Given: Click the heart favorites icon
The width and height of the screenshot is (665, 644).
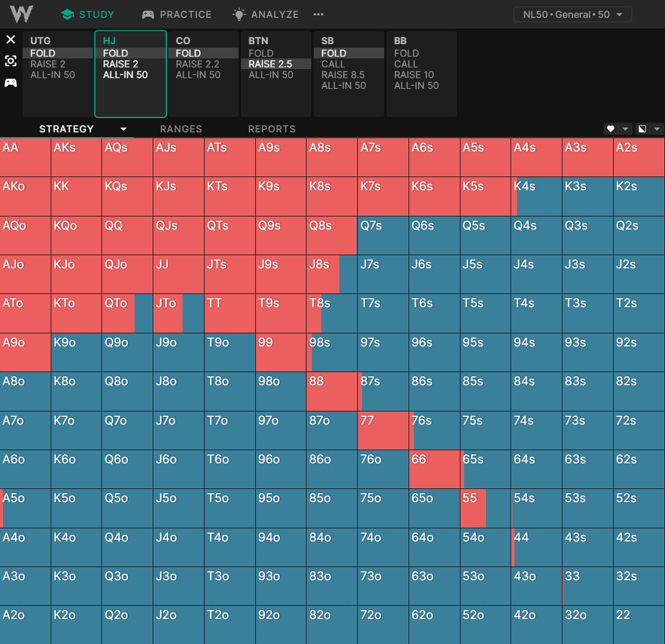Looking at the screenshot, I should click(610, 129).
